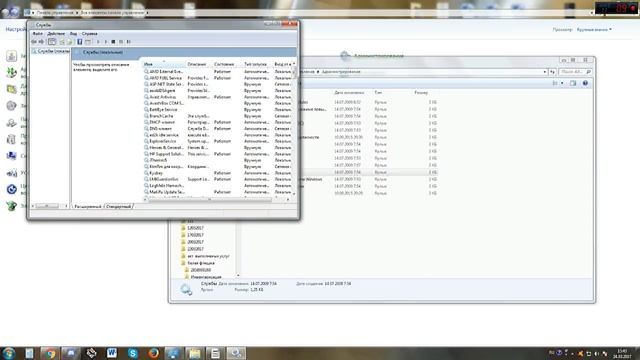Viewport: 640px width, 360px height.
Task: Toggle the Explorer preview pane icon
Action: pos(573,83)
